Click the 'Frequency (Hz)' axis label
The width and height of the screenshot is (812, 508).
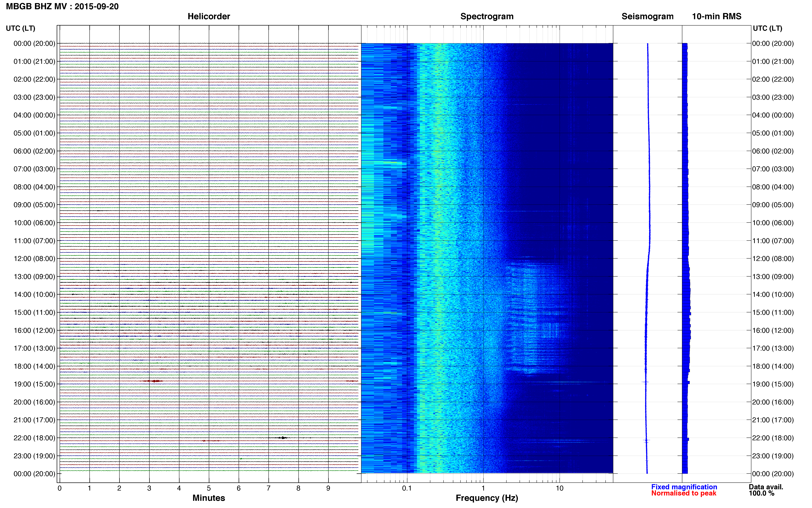(487, 498)
